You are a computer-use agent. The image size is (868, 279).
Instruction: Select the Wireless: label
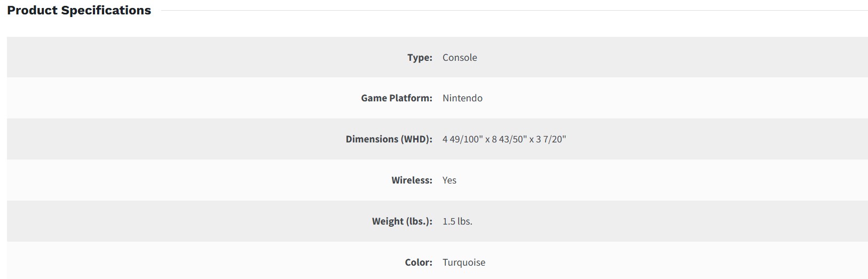412,180
